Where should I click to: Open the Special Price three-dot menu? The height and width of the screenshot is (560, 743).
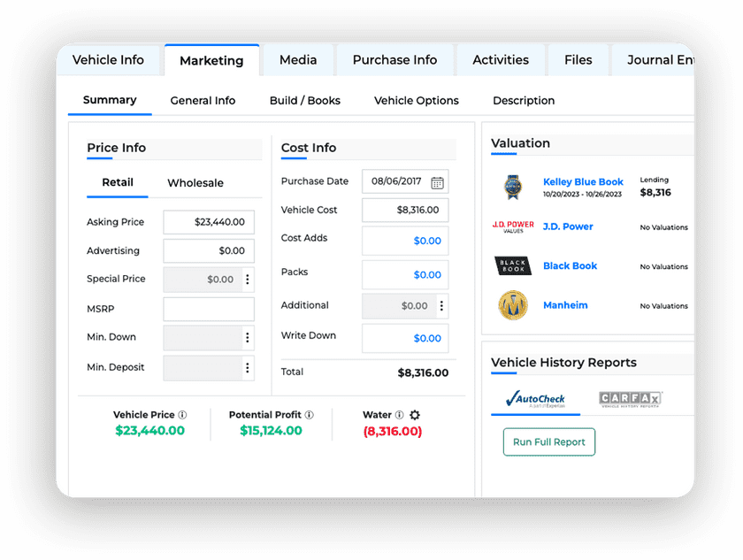[248, 280]
